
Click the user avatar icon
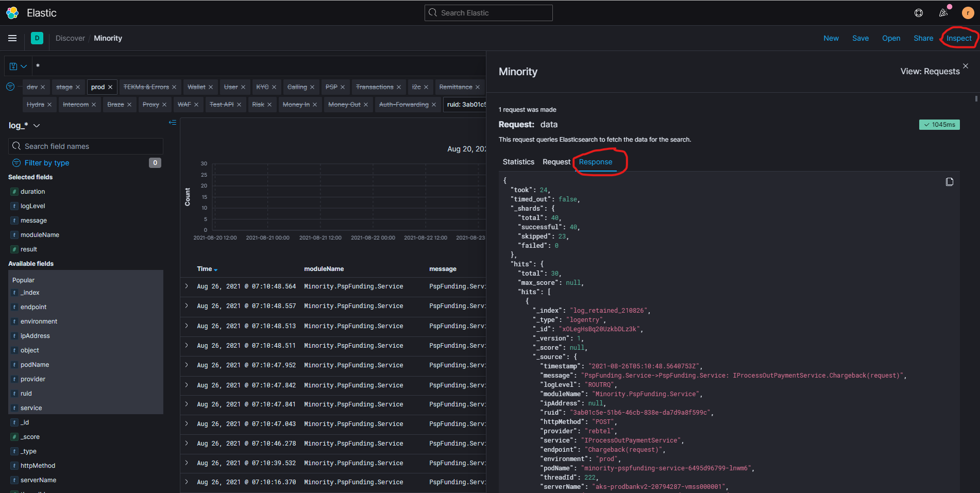pyautogui.click(x=968, y=13)
